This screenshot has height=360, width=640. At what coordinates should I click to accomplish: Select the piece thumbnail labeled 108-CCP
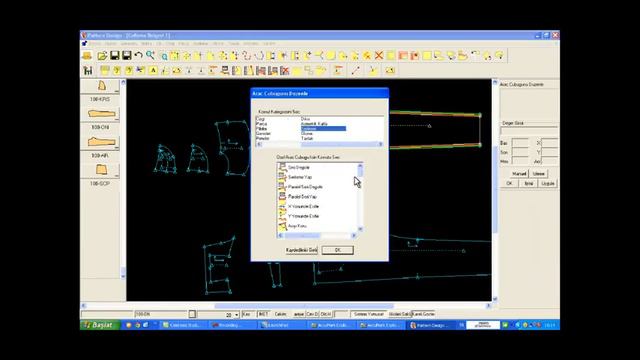click(100, 170)
